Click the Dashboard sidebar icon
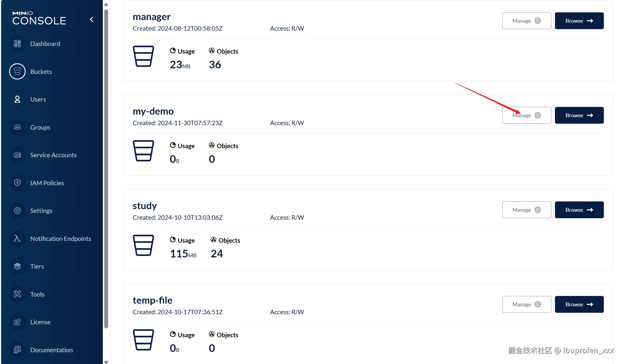Viewport: 623px width, 364px height. tap(17, 44)
